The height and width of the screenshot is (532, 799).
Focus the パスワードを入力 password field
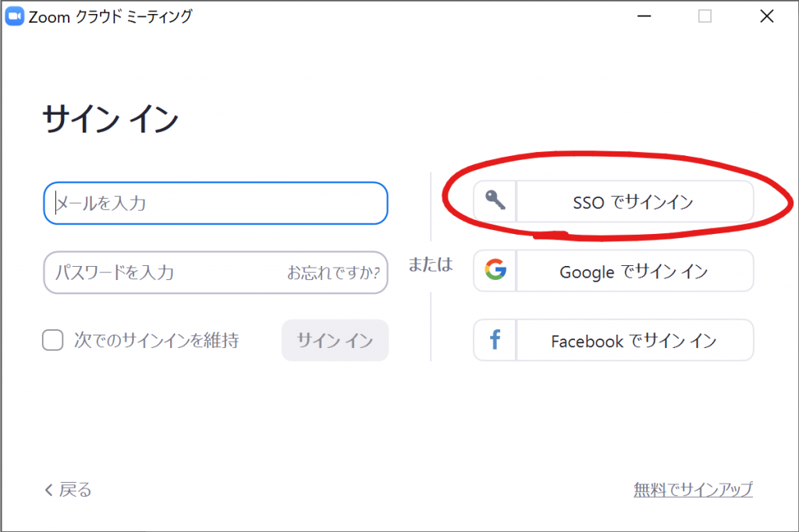(215, 272)
